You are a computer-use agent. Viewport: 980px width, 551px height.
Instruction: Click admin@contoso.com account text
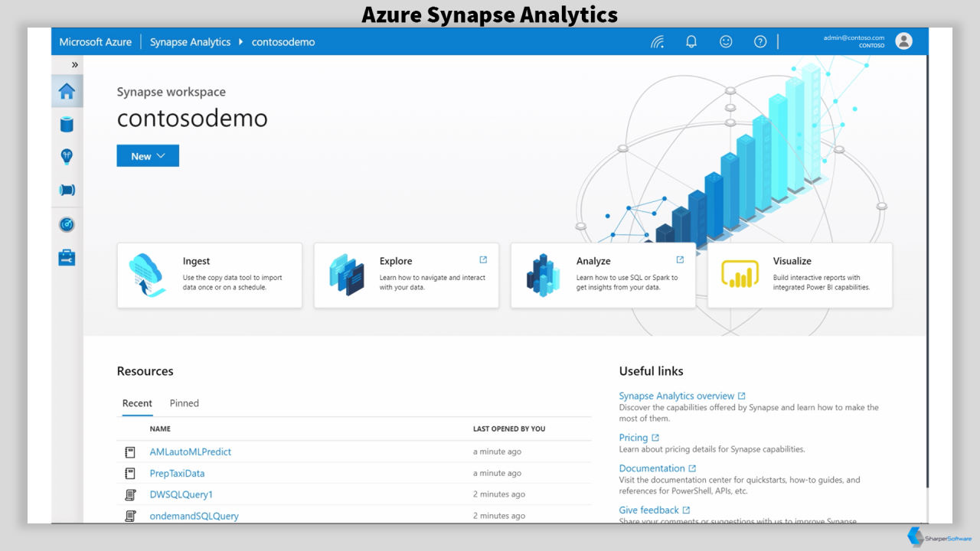pos(854,37)
